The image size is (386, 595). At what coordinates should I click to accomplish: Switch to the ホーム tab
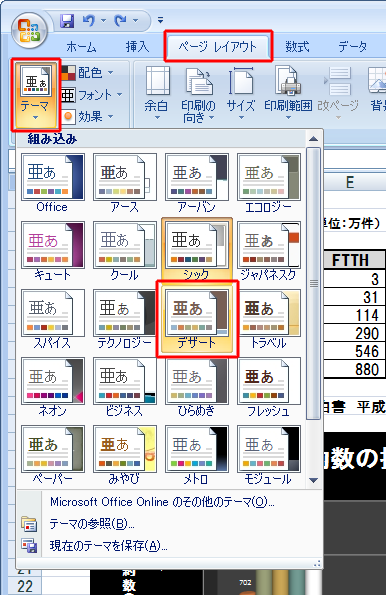pyautogui.click(x=81, y=47)
